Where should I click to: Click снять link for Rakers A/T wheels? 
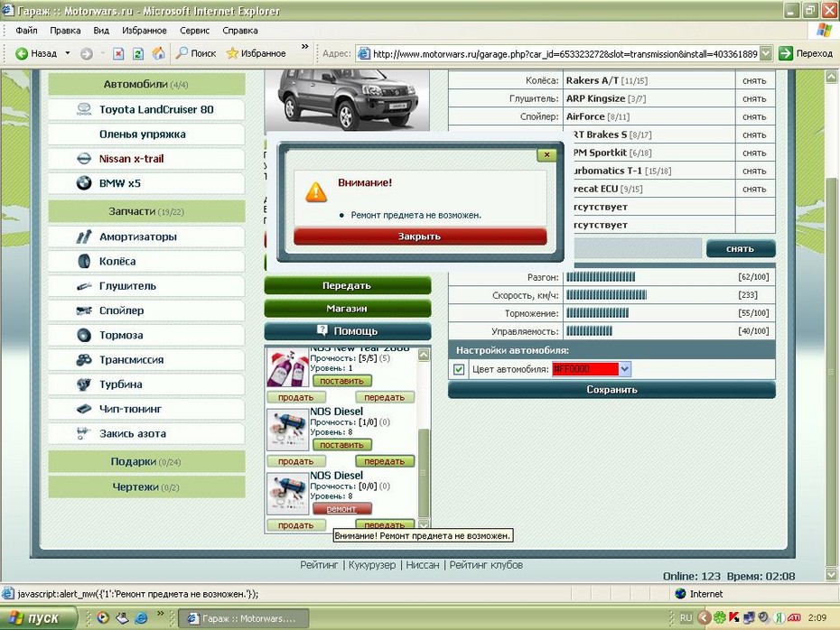point(754,81)
